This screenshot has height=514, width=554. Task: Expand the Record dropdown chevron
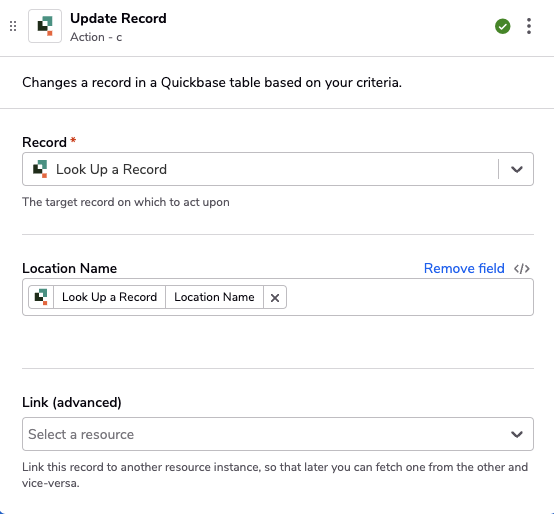tap(517, 169)
